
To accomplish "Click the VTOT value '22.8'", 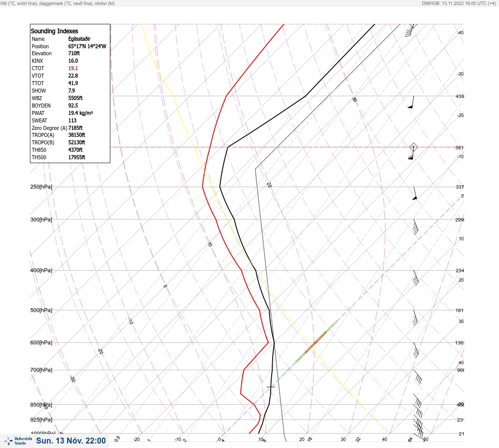I will coord(73,76).
